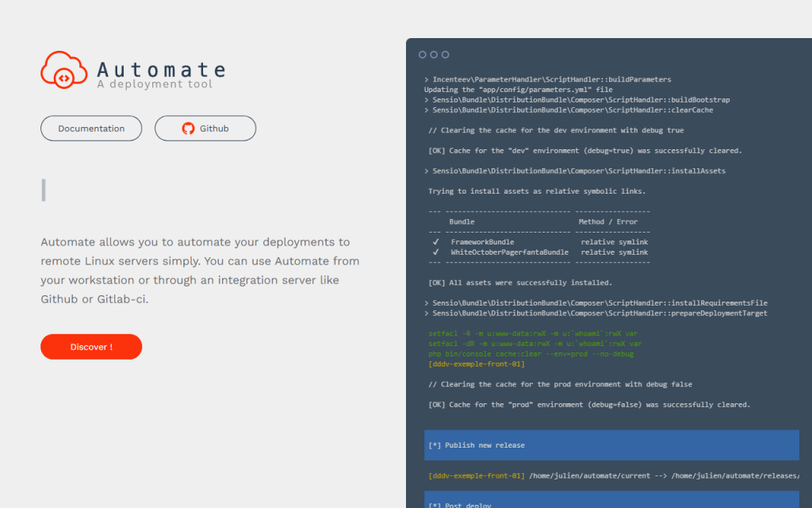Click the middle terminal window dot
812x508 pixels.
[434, 55]
